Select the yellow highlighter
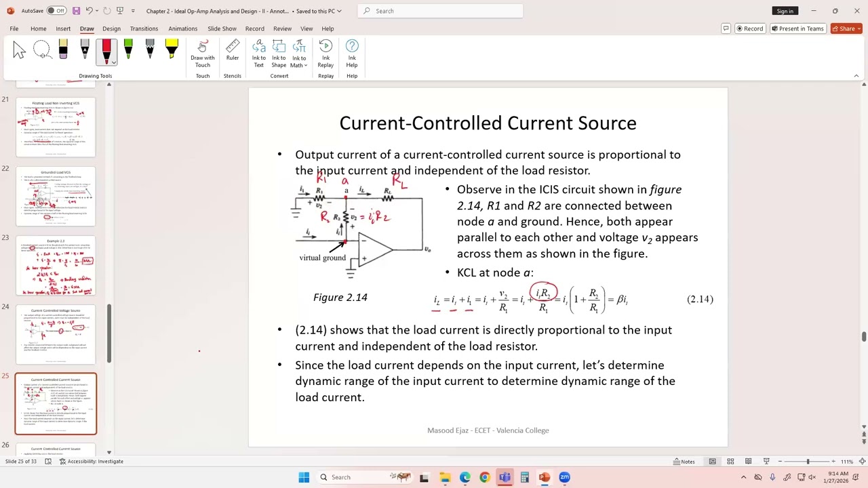The width and height of the screenshot is (868, 488). (x=172, y=50)
